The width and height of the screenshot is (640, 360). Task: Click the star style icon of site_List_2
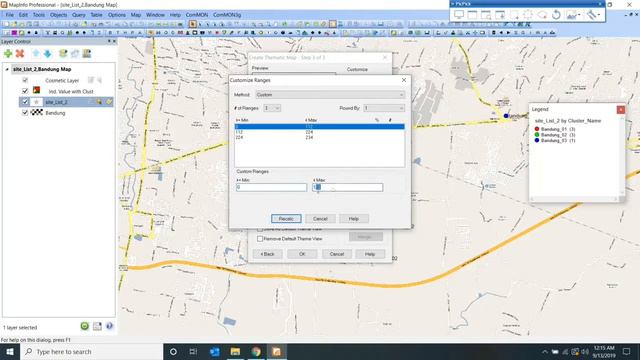click(x=36, y=102)
